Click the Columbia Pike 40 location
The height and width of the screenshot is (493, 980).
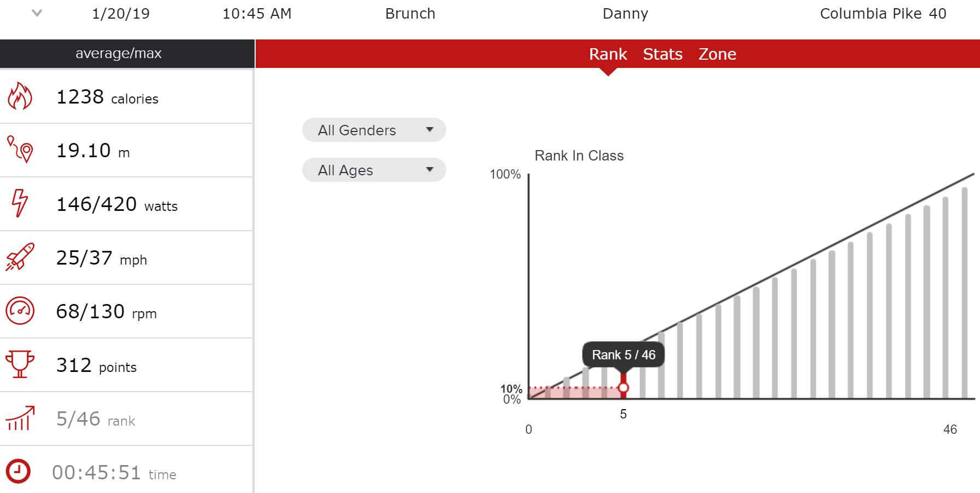click(883, 14)
